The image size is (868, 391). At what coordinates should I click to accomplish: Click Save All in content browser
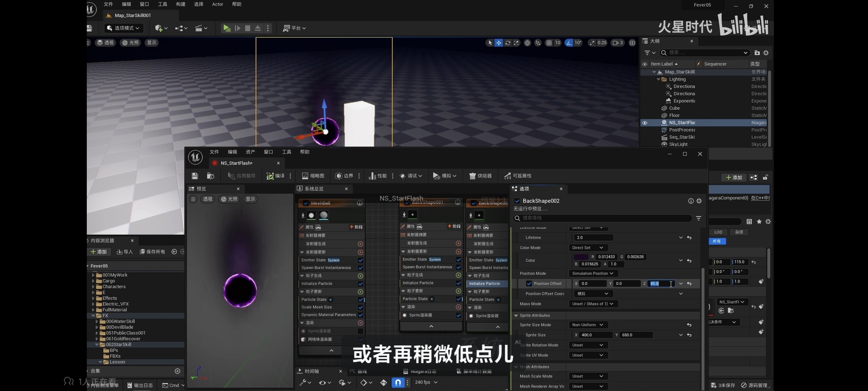pos(153,252)
